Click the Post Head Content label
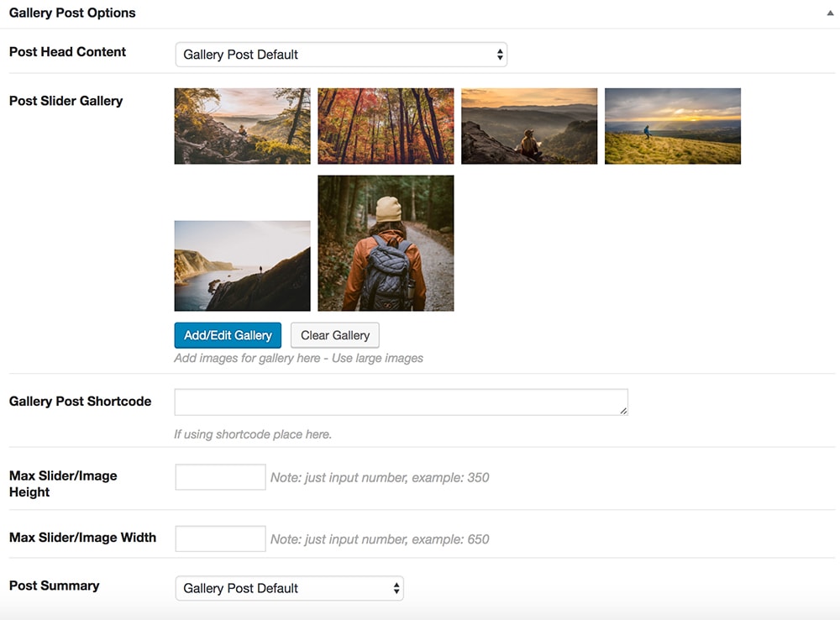840x620 pixels. (67, 51)
